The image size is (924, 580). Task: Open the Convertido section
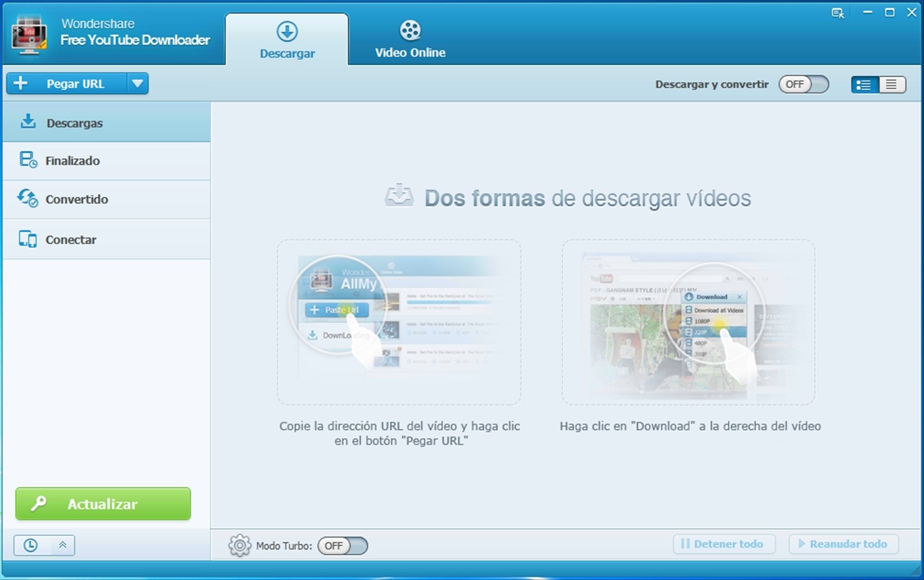pyautogui.click(x=106, y=199)
